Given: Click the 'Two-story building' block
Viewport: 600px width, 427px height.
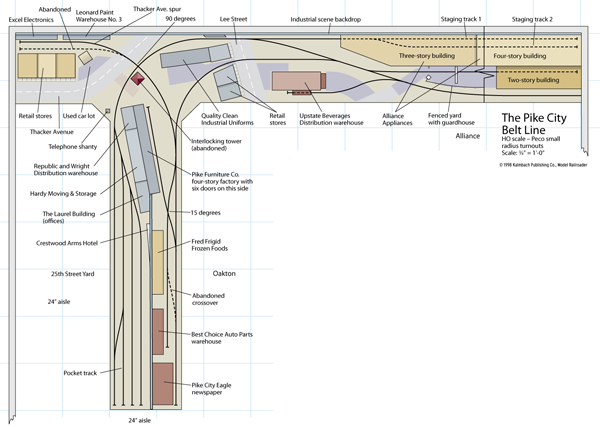Looking at the screenshot, I should tap(538, 77).
